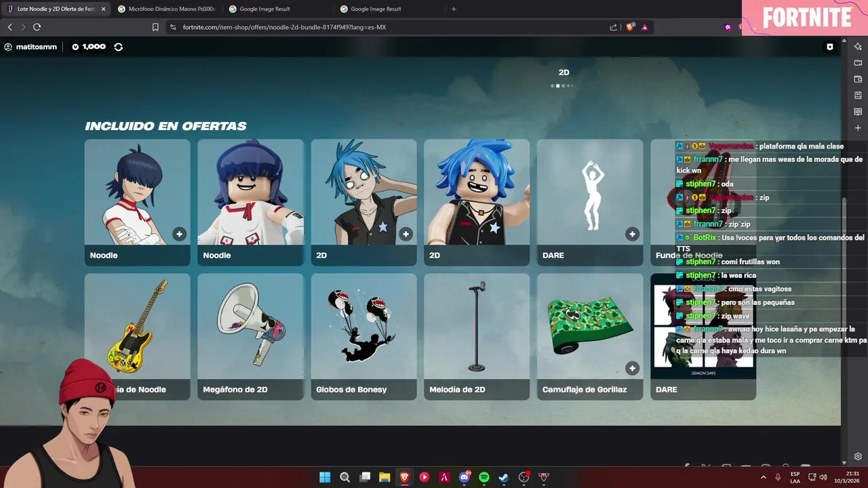Open the yellow guitar de Noodle card
868x488 pixels.
point(137,336)
